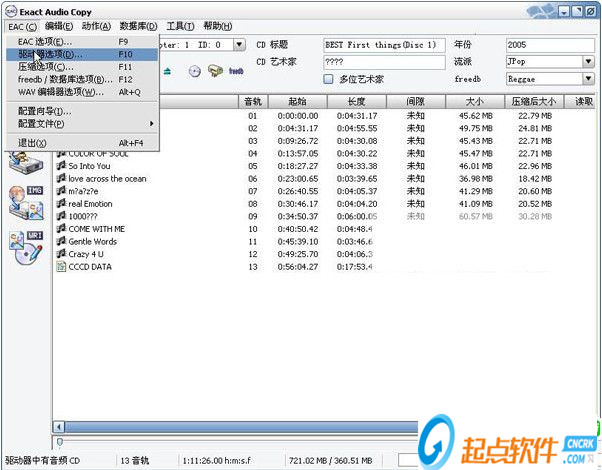Screen dimensions: 602x470
Task: Choose freedb / 数据库选项(B)... entry
Action: [x=83, y=79]
